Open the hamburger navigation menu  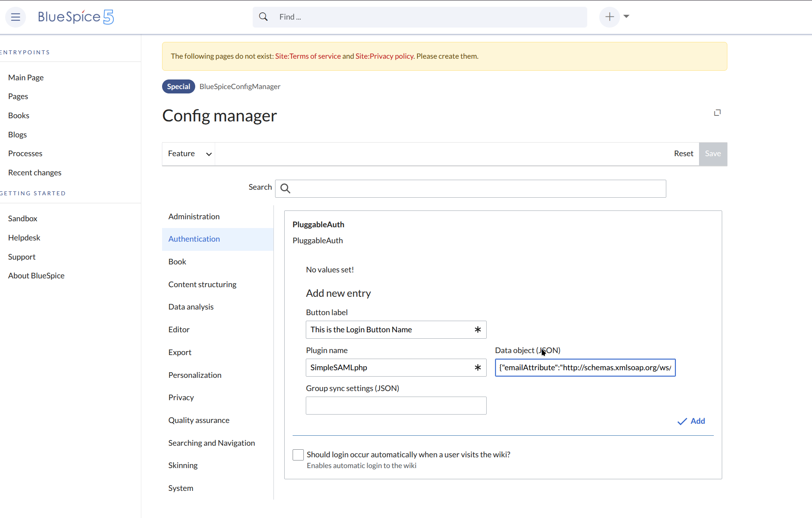(x=16, y=17)
